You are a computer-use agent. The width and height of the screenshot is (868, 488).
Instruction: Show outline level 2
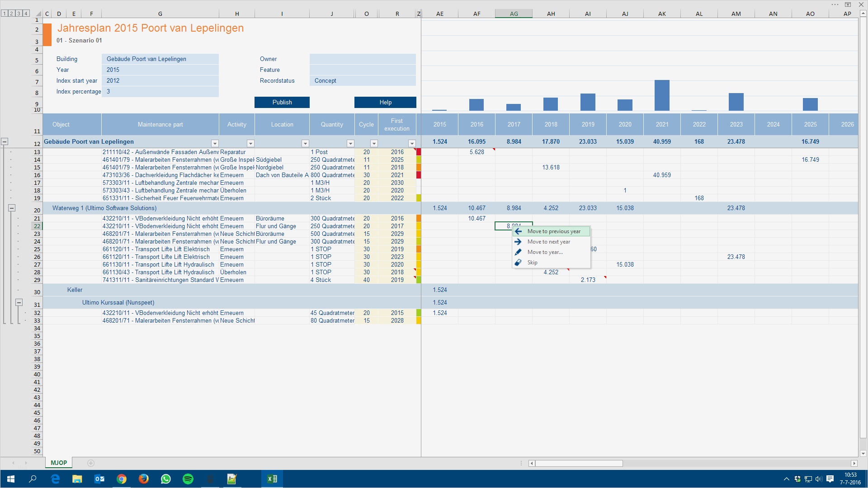12,13
